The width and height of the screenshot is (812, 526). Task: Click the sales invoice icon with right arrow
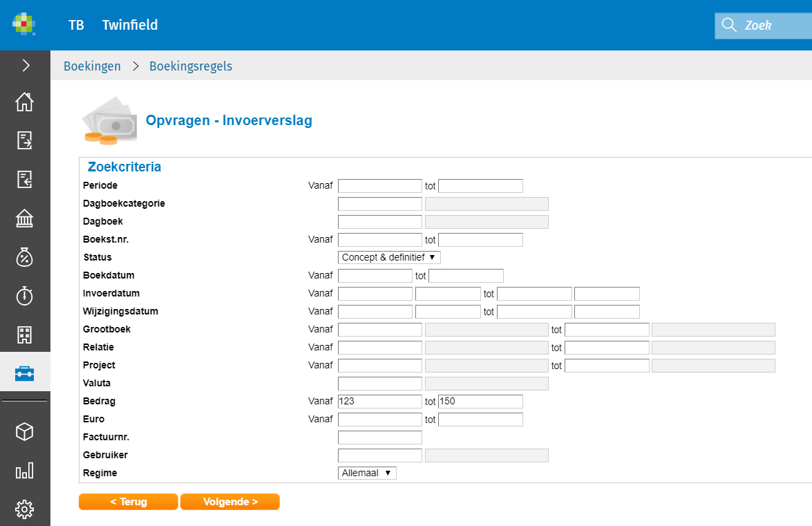25,140
